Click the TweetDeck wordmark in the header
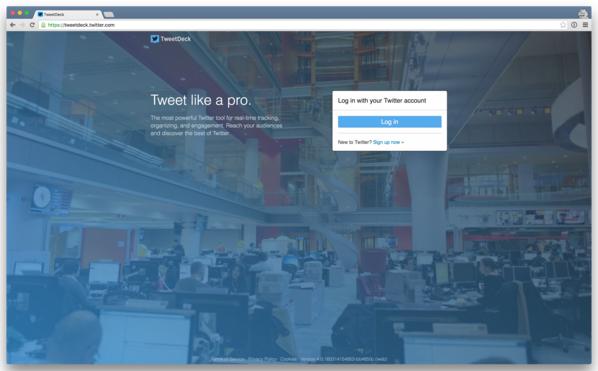Image resolution: width=598 pixels, height=371 pixels. 176,39
